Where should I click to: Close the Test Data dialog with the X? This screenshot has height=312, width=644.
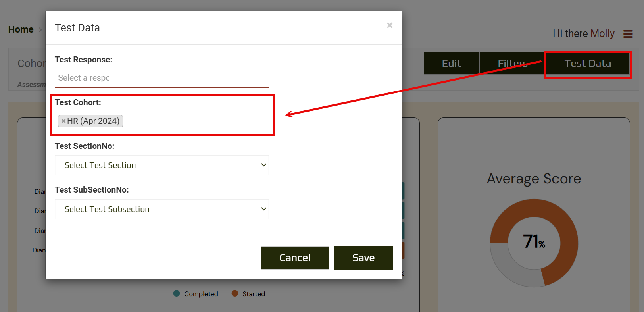click(x=390, y=25)
